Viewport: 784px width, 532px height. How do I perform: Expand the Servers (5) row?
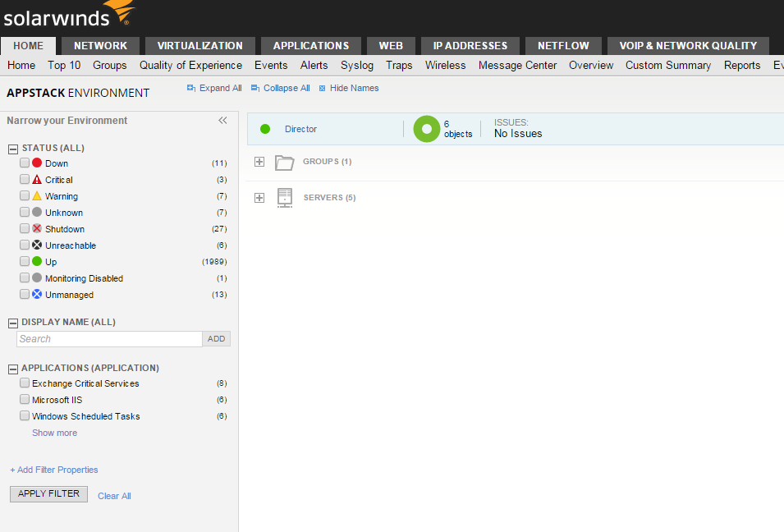[259, 198]
